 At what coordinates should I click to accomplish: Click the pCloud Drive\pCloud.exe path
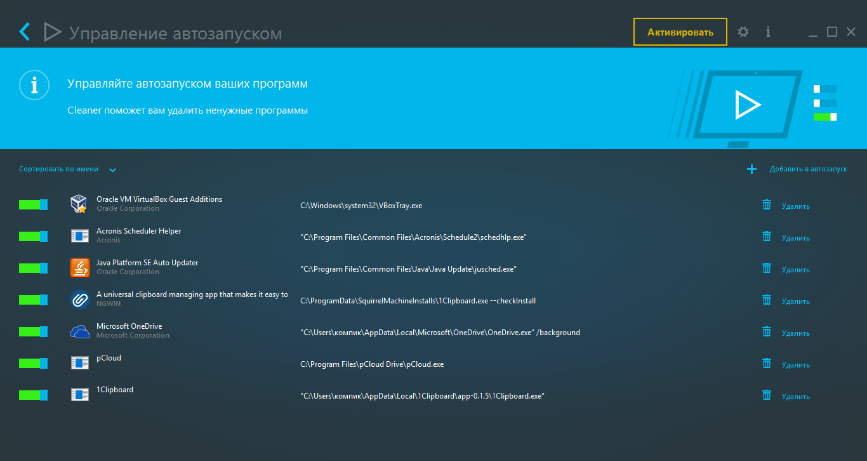click(x=372, y=364)
